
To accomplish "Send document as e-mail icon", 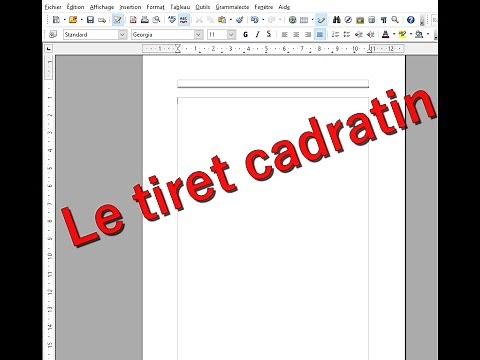I will (102, 20).
